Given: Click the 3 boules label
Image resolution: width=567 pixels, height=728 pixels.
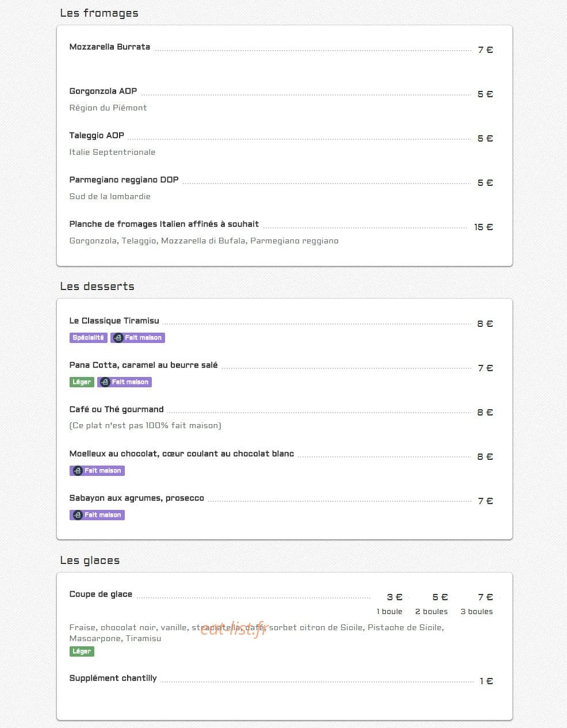Looking at the screenshot, I should (x=477, y=612).
